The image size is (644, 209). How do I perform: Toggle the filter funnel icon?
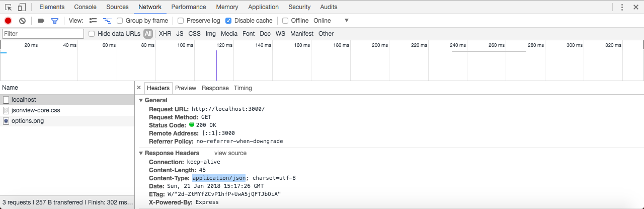tap(55, 21)
